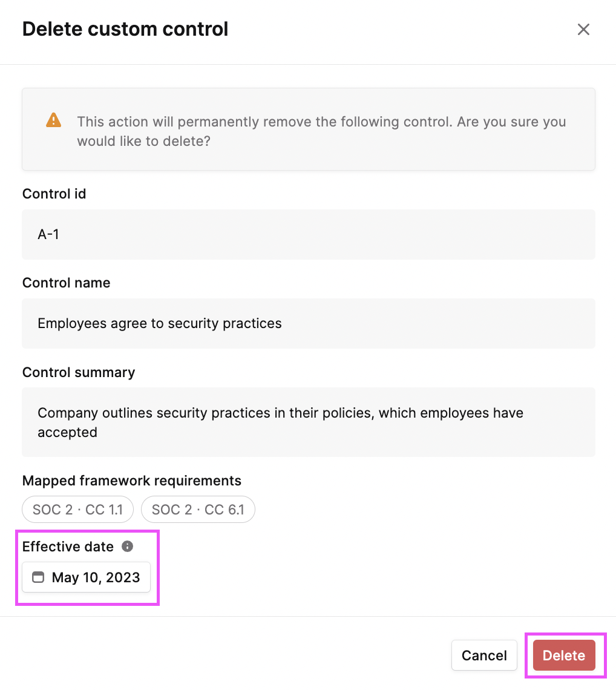Click the 'This action will permanently remove' warning line

322,122
